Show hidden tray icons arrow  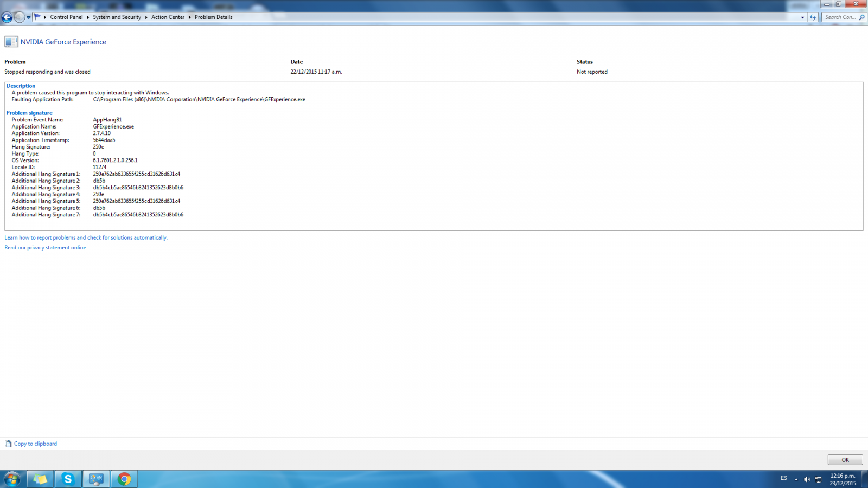point(796,479)
